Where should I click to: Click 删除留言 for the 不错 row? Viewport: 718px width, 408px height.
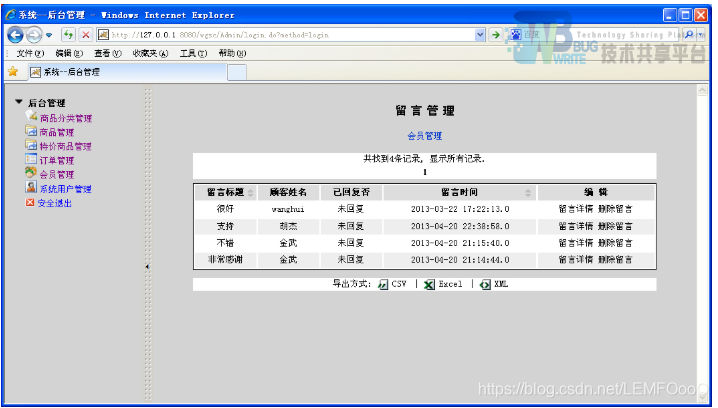615,243
